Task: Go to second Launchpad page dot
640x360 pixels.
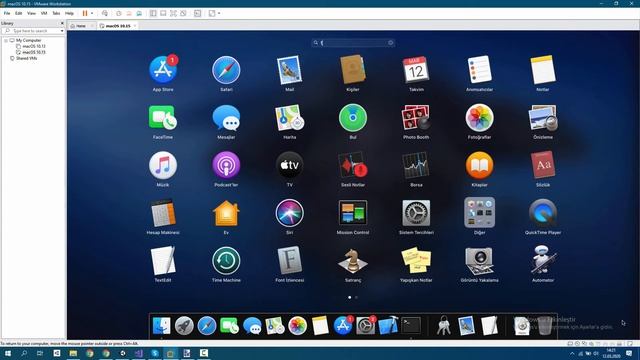Action: [x=356, y=297]
